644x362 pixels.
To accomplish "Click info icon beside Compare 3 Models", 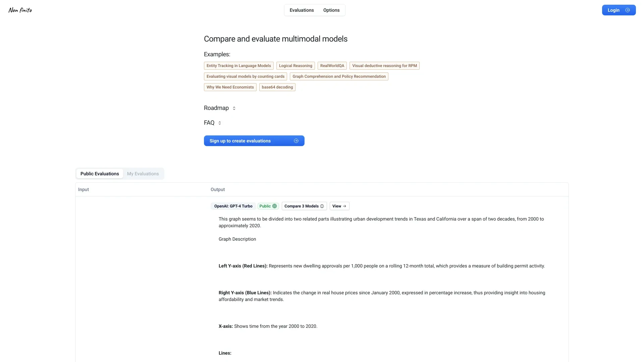I will [x=322, y=206].
